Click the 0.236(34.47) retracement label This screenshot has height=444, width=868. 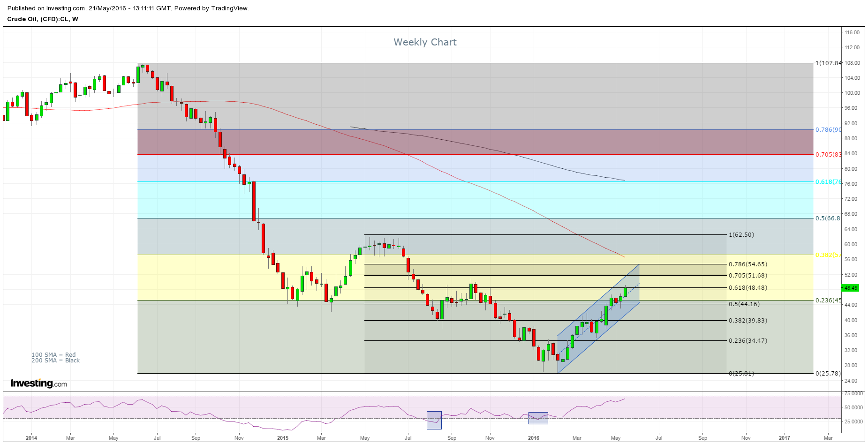pyautogui.click(x=747, y=341)
